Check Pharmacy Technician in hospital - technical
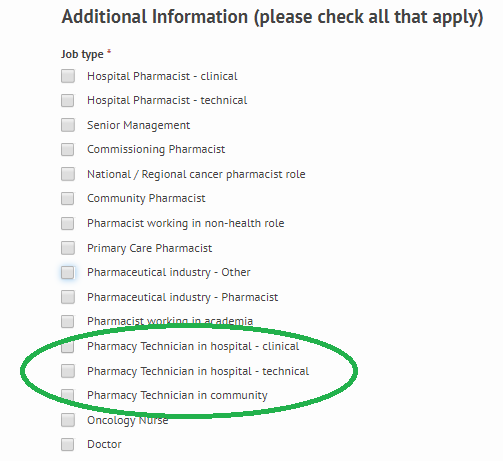503x461 pixels. tap(68, 371)
